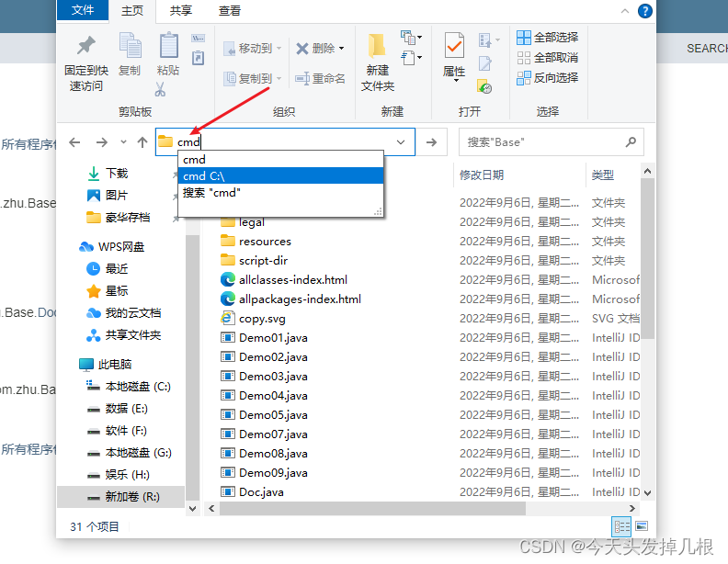Click navigation pane scroll down arrow
This screenshot has height=564, width=728.
pos(193,508)
